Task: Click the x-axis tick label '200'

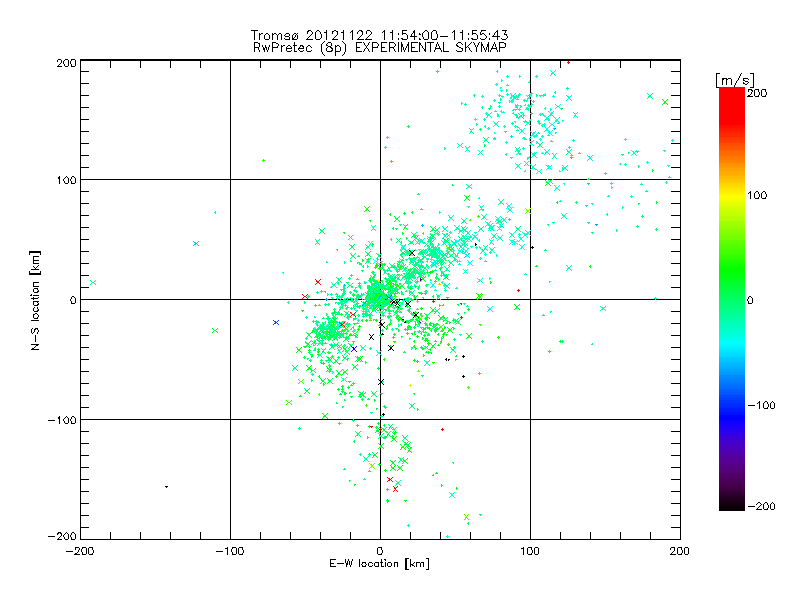Action: [x=680, y=551]
